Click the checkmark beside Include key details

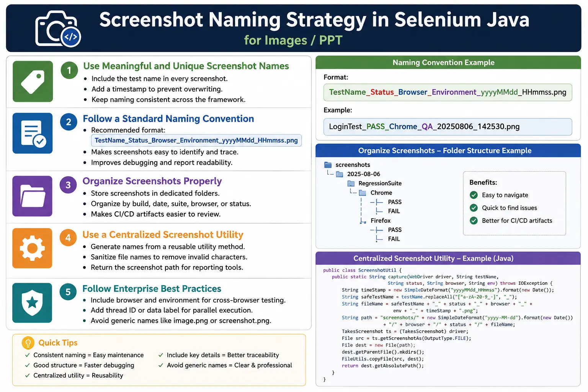coord(161,355)
